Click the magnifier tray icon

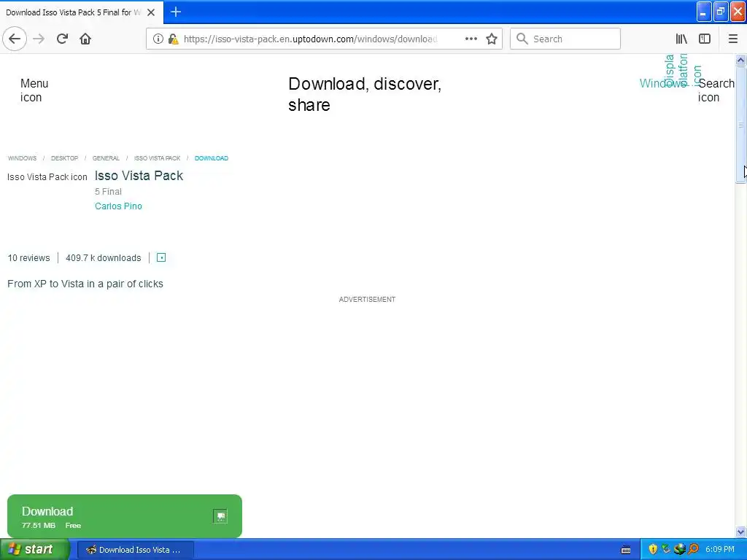pos(694,550)
